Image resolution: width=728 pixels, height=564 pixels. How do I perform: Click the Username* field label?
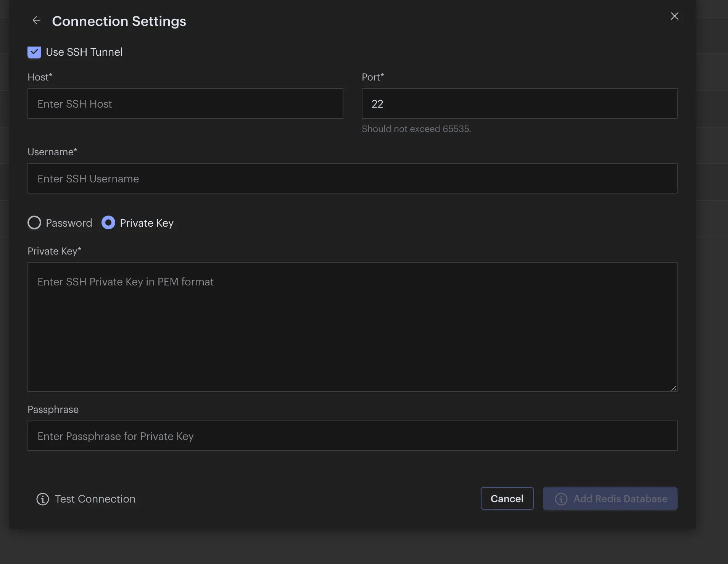click(x=52, y=152)
